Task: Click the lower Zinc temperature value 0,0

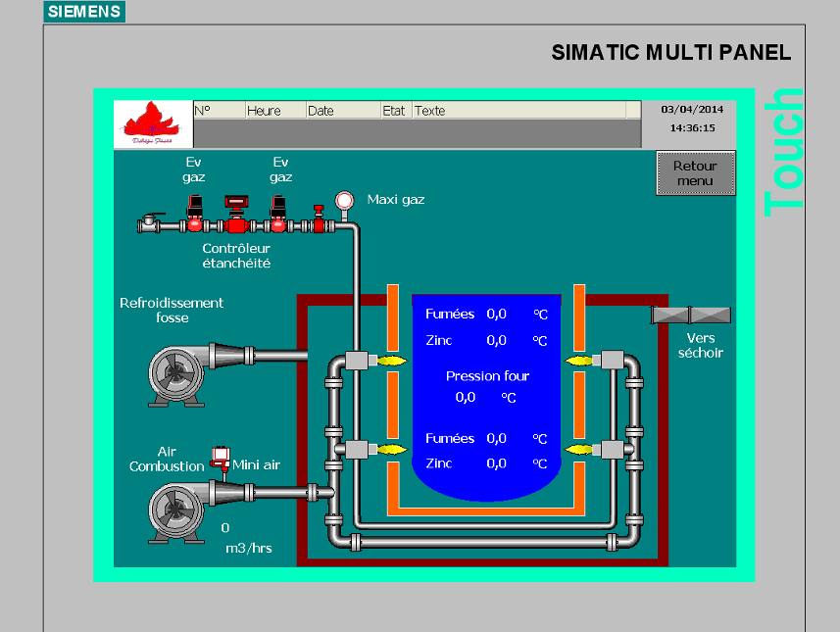Action: [x=497, y=463]
